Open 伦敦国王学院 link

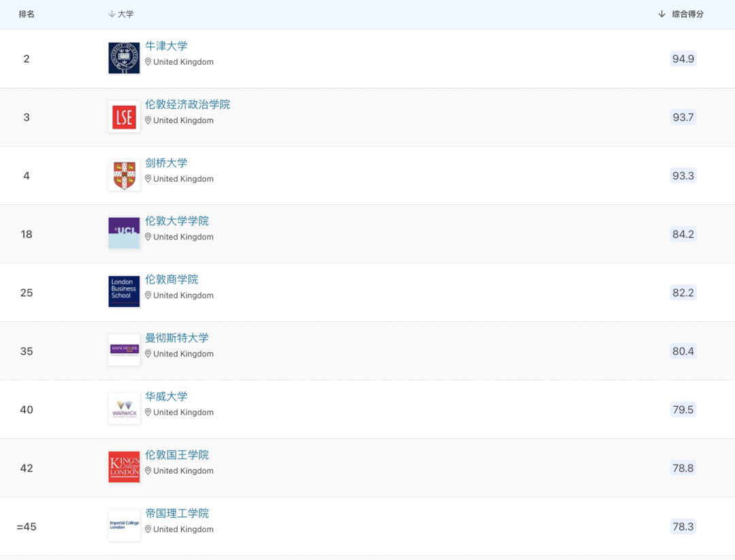(x=177, y=455)
